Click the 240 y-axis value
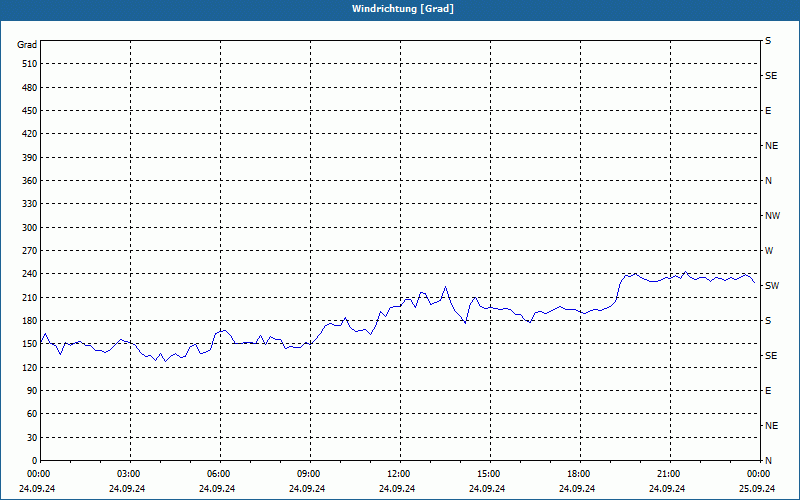 click(x=30, y=274)
